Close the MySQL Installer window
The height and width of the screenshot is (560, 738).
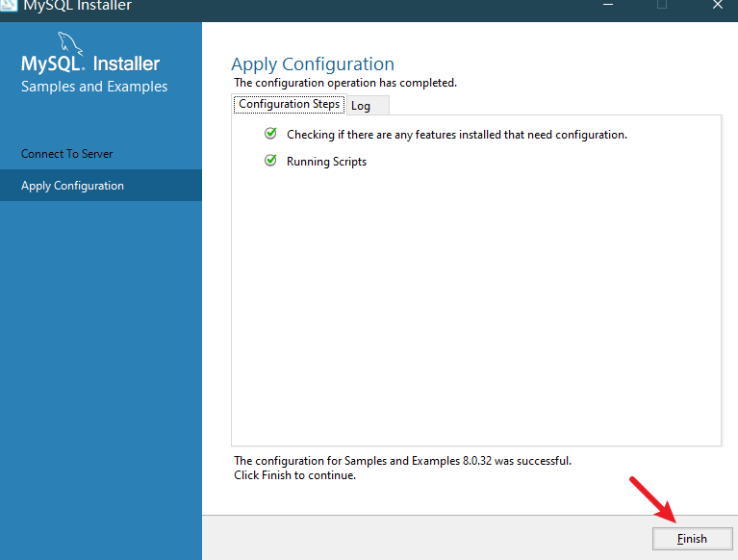[717, 5]
